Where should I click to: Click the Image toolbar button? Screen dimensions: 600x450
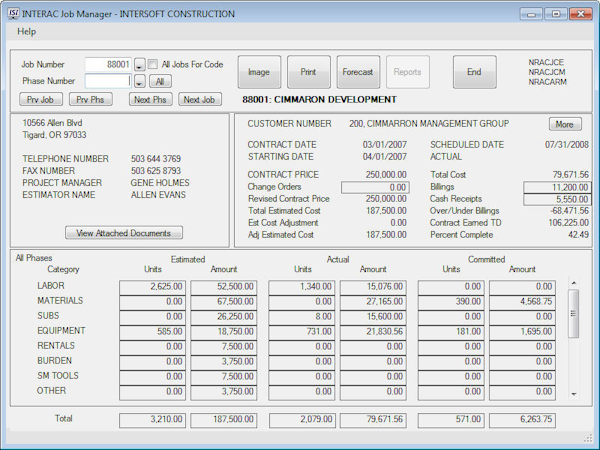[x=259, y=72]
